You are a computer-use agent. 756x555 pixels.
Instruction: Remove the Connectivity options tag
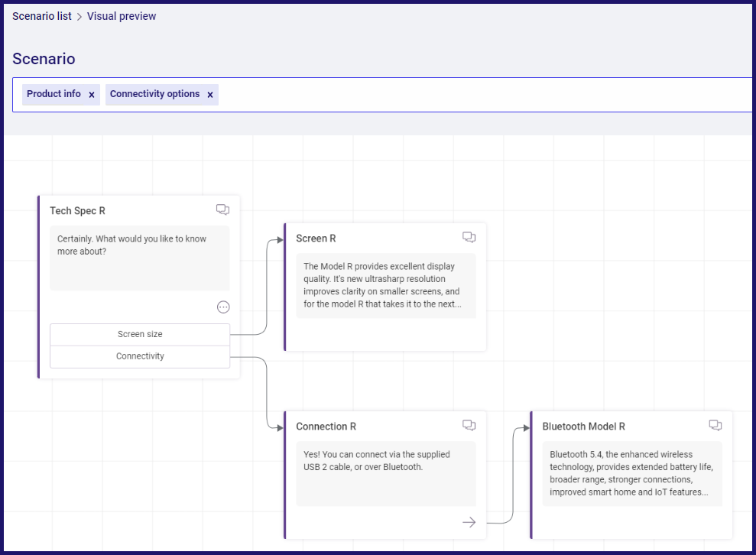pyautogui.click(x=210, y=95)
